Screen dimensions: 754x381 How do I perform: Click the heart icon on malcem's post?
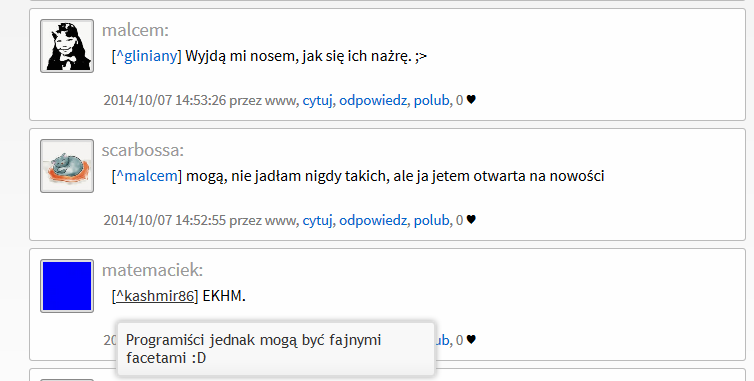click(471, 100)
